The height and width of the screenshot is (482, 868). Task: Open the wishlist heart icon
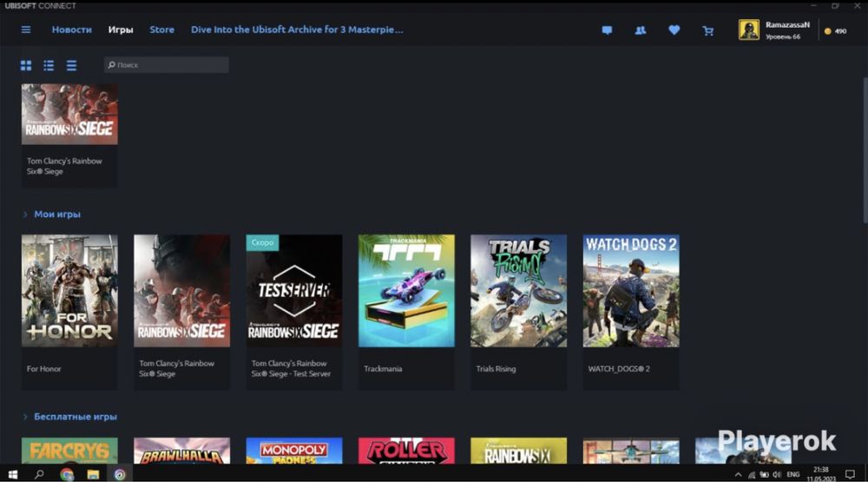674,30
